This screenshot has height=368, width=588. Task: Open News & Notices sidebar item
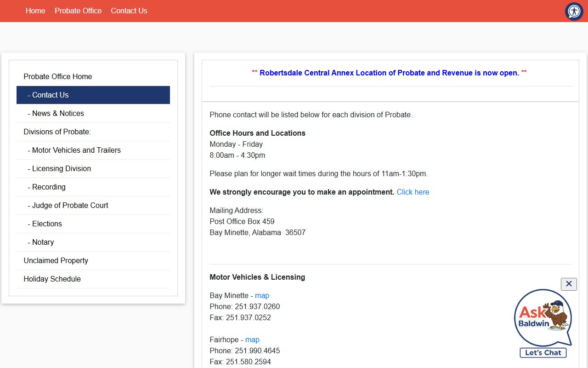pos(93,113)
